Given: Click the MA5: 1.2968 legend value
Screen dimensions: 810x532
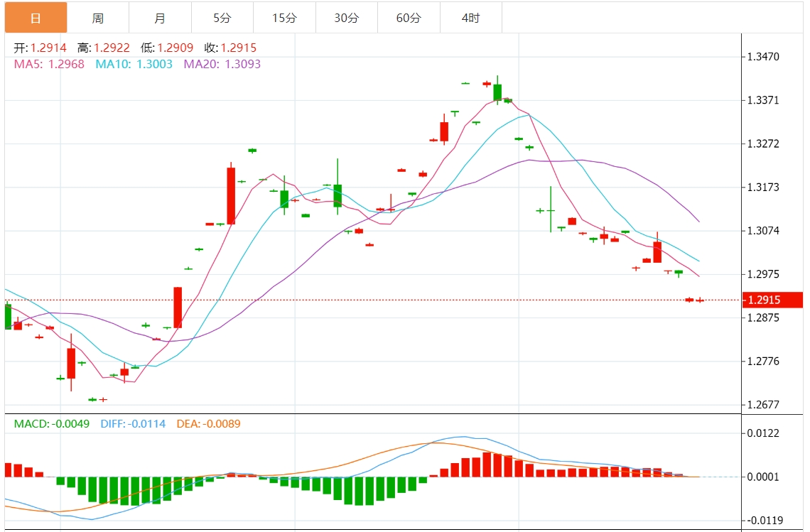Looking at the screenshot, I should [x=49, y=64].
